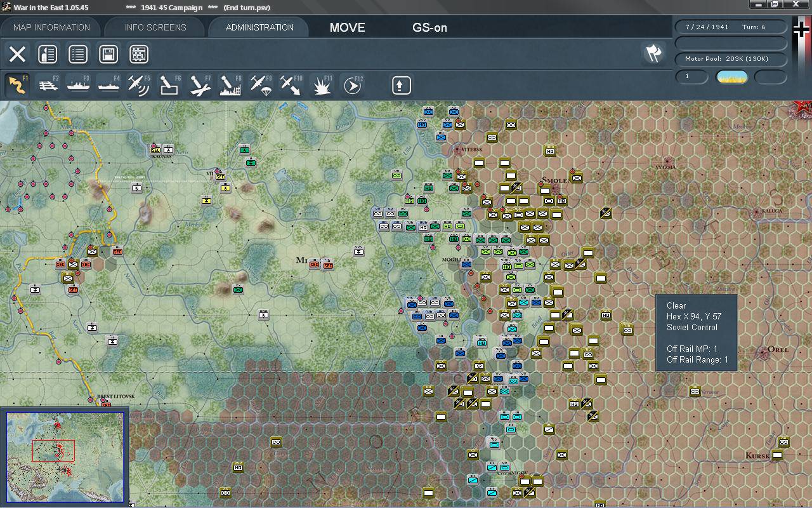The image size is (812, 508).
Task: Select Move mode (F1) icon
Action: [17, 85]
